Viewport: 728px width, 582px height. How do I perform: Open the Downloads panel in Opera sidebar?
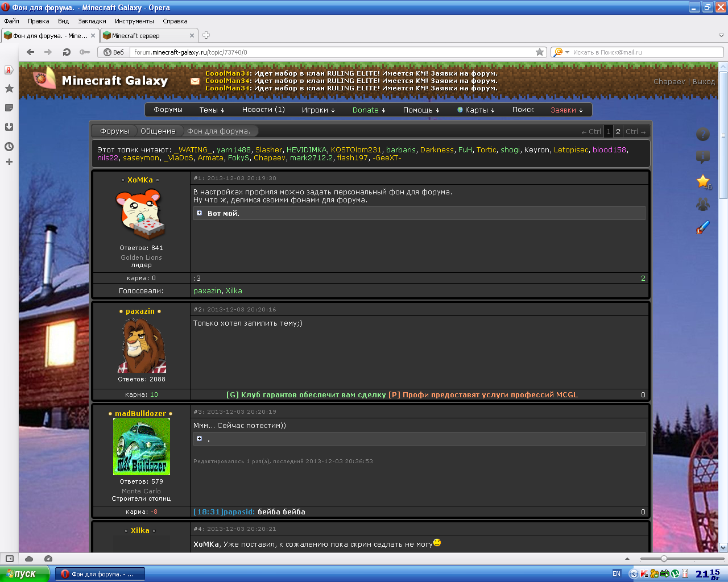coord(9,127)
